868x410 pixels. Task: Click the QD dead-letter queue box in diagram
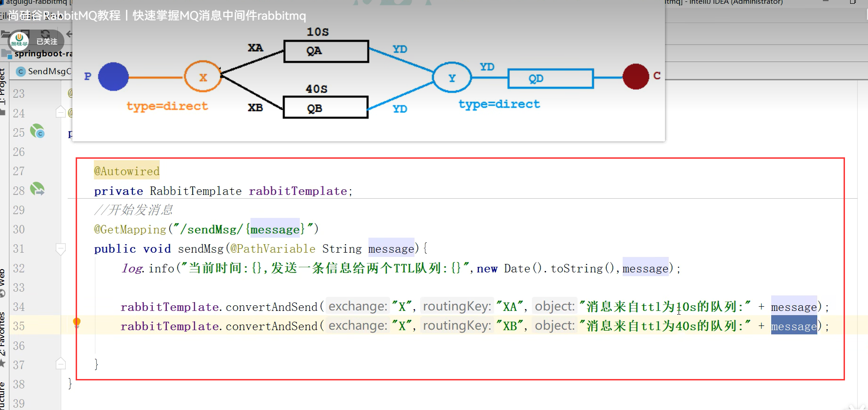click(x=551, y=78)
